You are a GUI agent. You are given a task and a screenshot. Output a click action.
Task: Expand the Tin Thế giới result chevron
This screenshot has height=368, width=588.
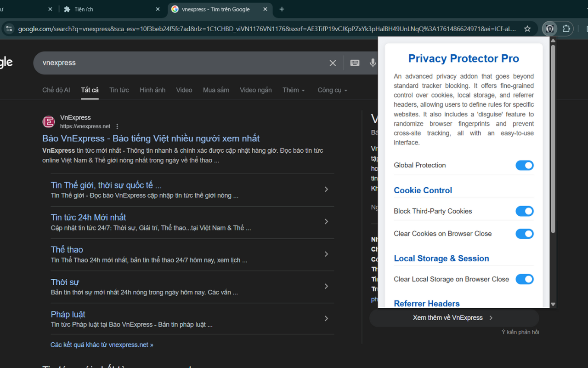[326, 189]
